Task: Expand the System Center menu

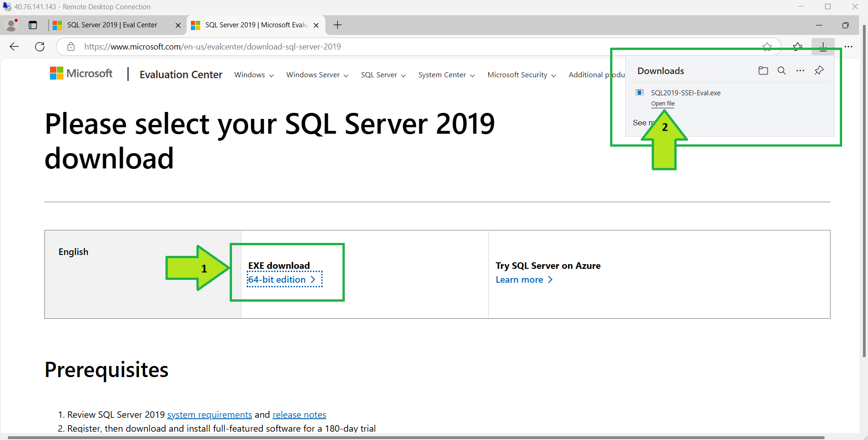Action: coord(446,75)
